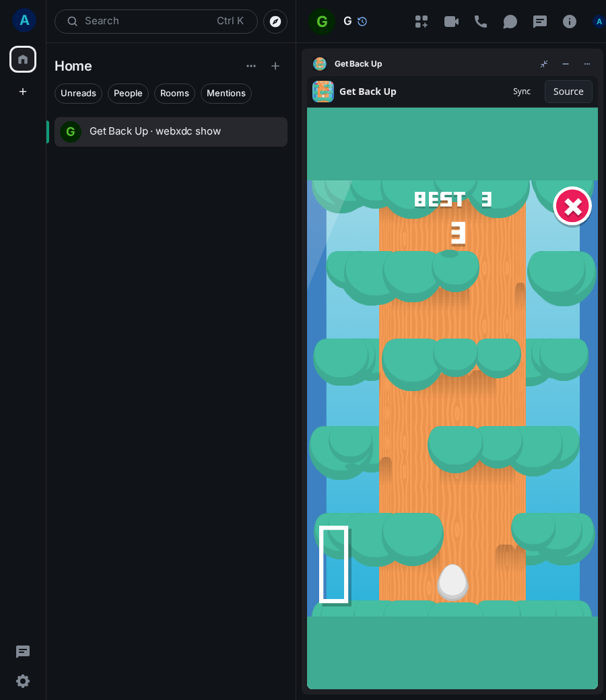Filter the list by Mentions
This screenshot has height=700, width=606.
coord(226,94)
